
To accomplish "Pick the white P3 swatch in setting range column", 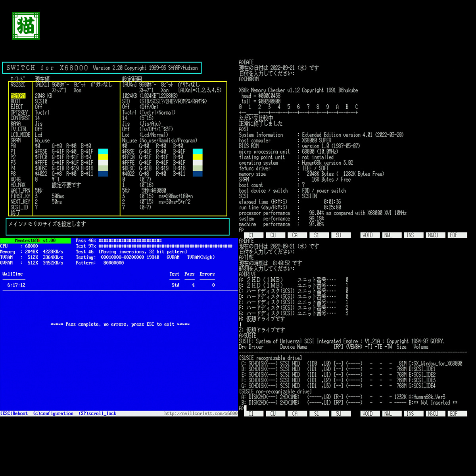I will pos(198,163).
